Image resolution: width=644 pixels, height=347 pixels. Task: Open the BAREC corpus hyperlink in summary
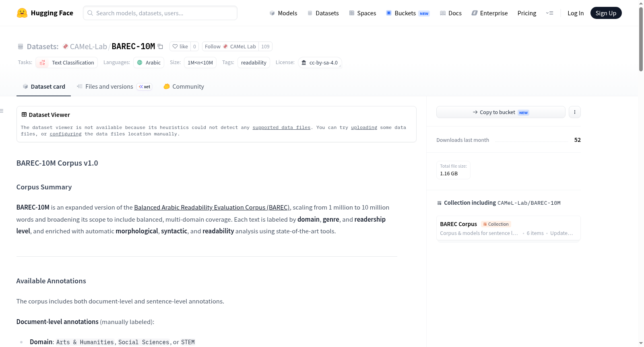coord(212,208)
